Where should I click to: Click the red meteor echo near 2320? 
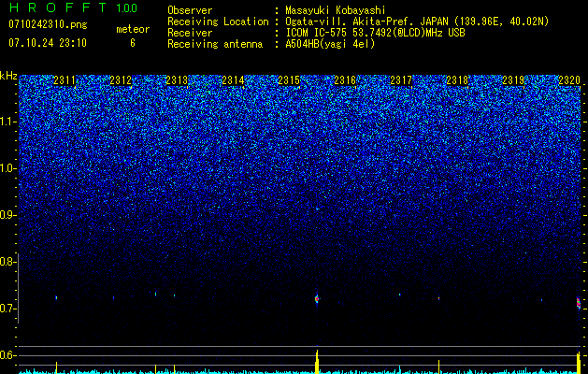click(579, 302)
